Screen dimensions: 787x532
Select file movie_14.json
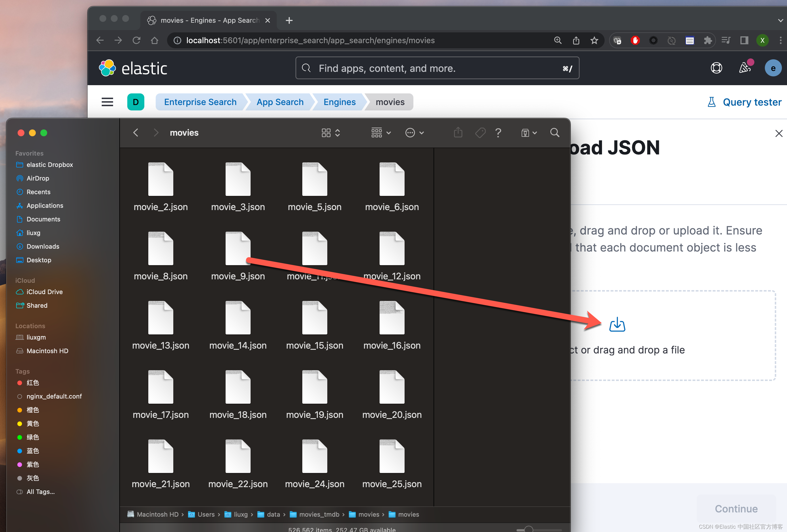point(238,326)
